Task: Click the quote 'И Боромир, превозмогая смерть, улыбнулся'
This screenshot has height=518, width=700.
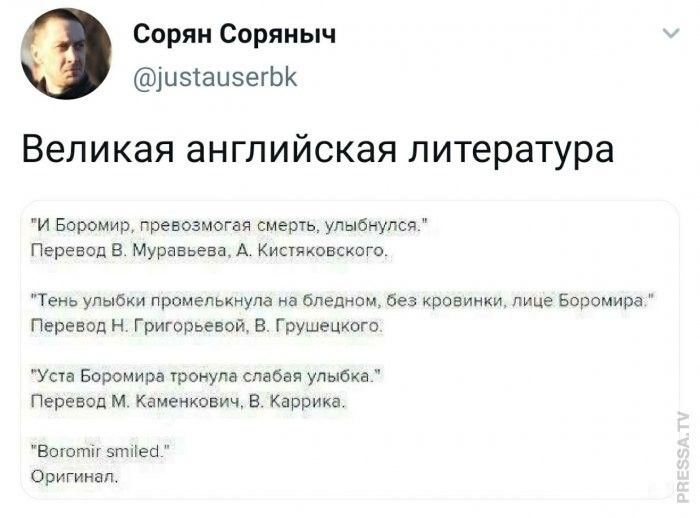Action: coord(230,224)
